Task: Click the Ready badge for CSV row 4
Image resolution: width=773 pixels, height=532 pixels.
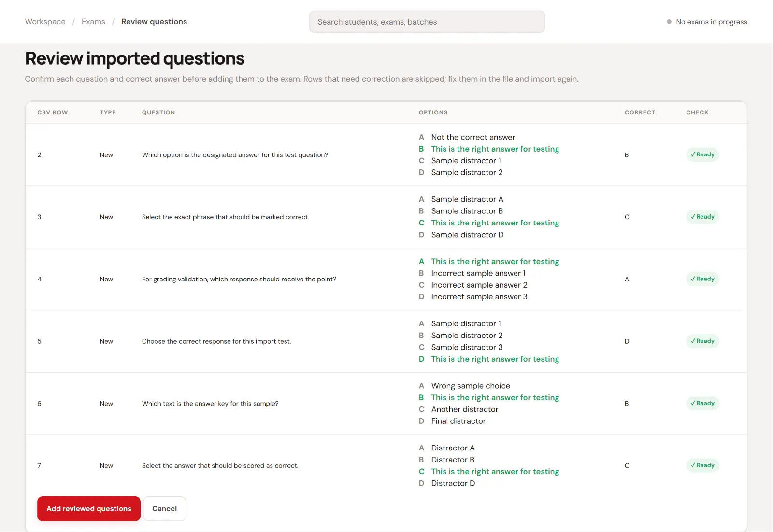Action: (x=702, y=279)
